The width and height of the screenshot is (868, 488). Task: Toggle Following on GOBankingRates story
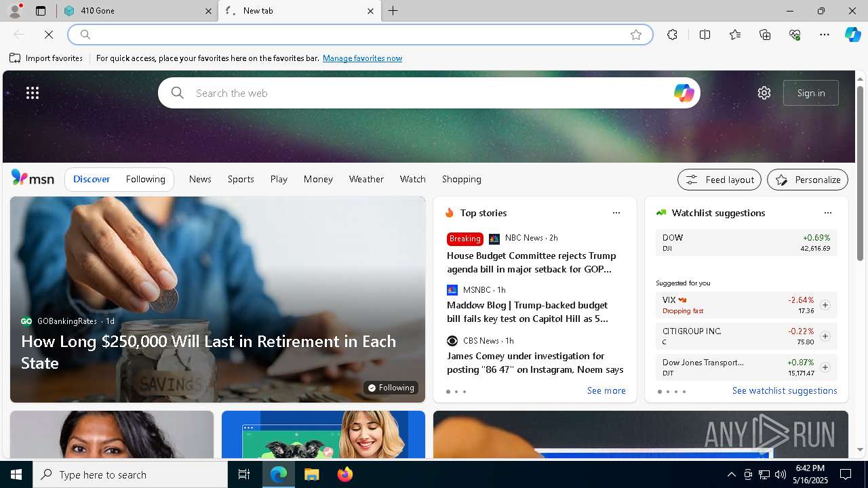391,388
